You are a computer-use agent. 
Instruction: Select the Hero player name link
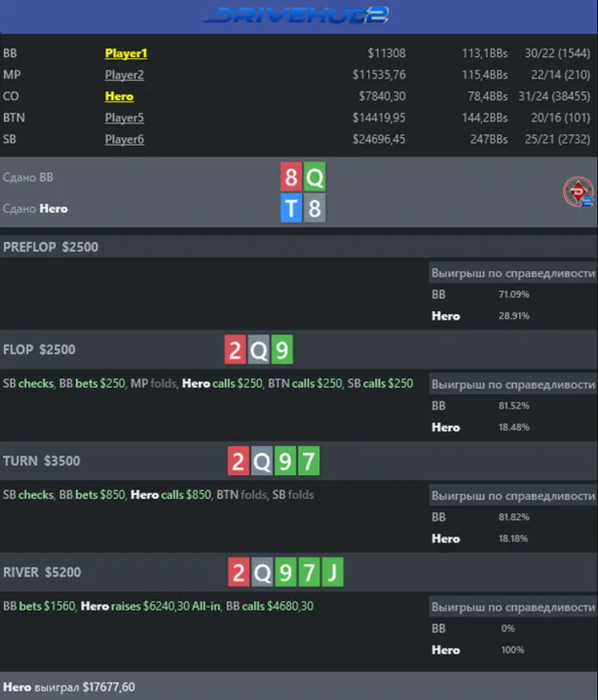click(119, 96)
